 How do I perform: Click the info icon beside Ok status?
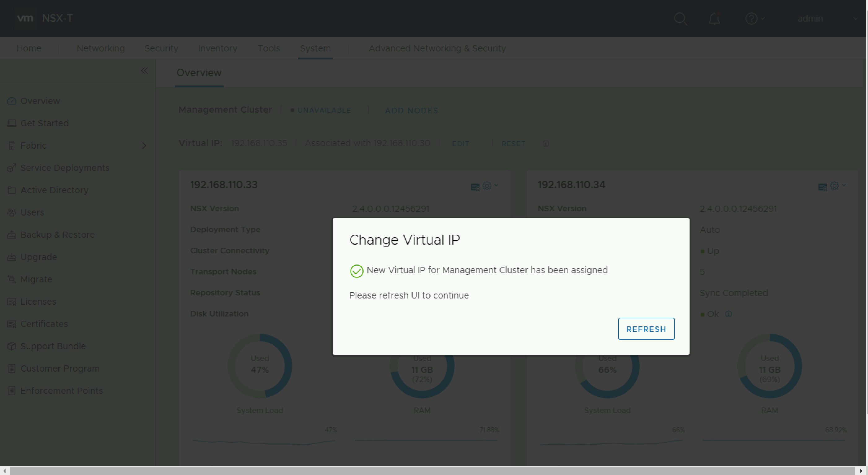click(729, 314)
